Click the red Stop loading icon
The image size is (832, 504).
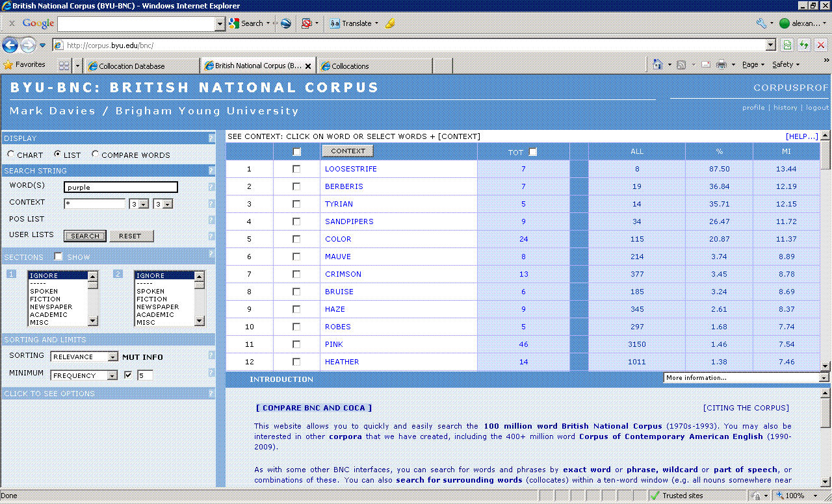821,45
